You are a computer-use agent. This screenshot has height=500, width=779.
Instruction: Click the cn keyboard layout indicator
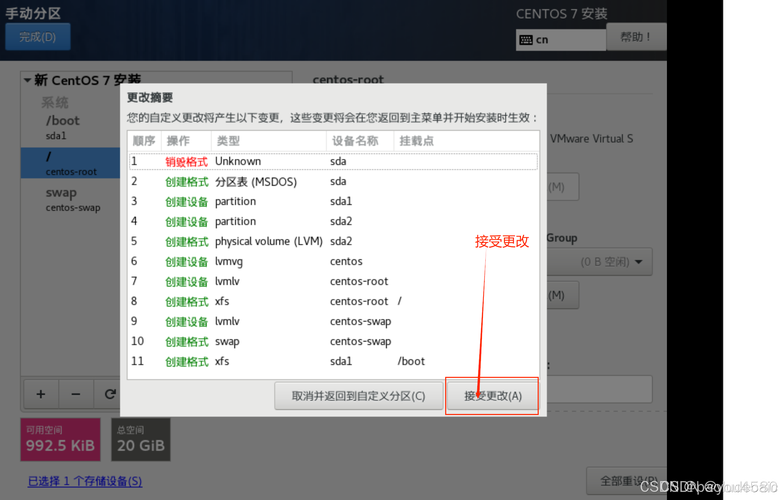(560, 40)
